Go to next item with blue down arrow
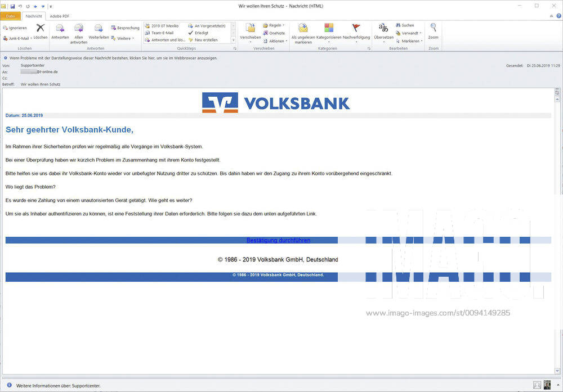563x392 pixels. [43, 6]
